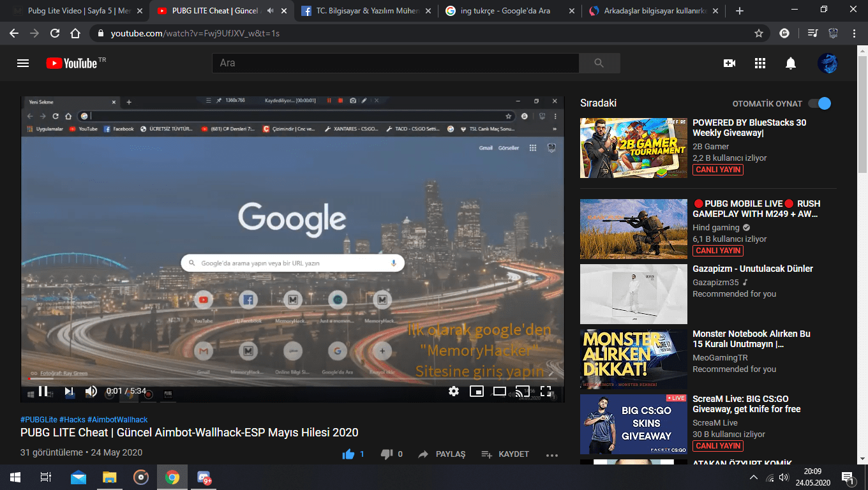Viewport: 868px width, 490px height.
Task: Click the address bar URL
Action: 195,33
